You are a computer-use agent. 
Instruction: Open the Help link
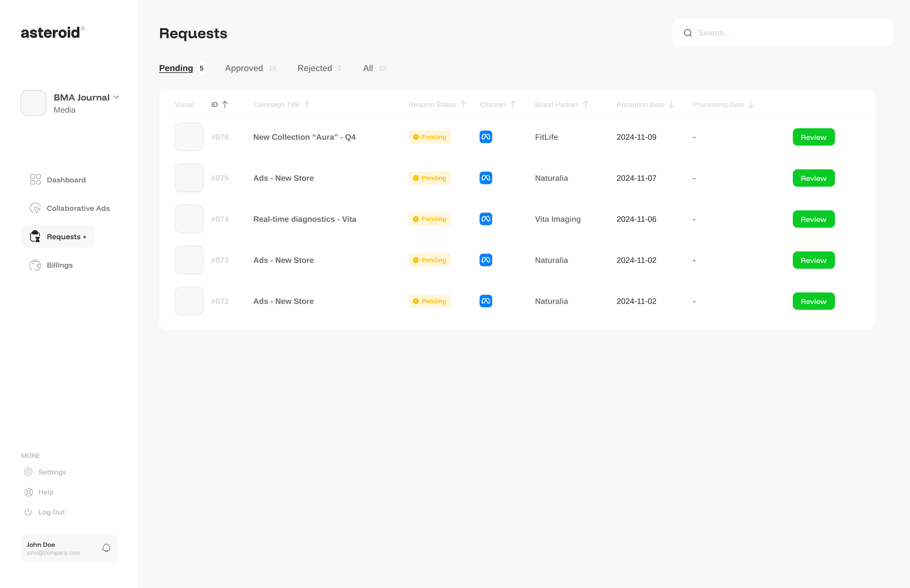[39, 492]
